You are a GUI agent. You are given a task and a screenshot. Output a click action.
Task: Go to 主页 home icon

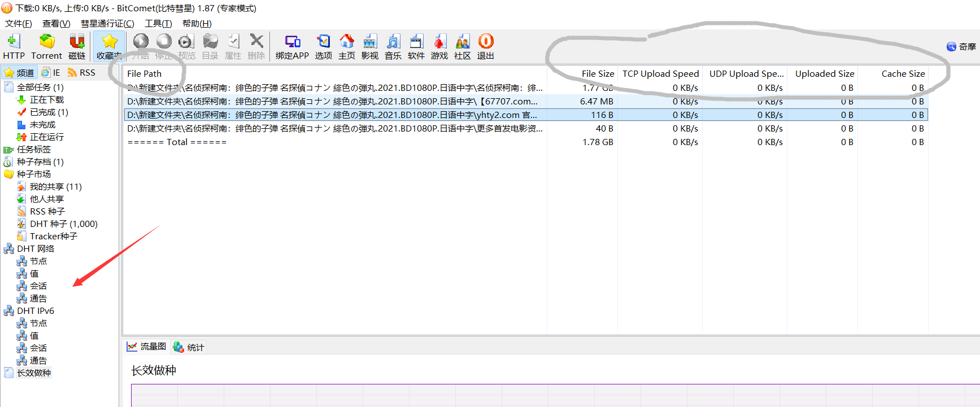347,46
